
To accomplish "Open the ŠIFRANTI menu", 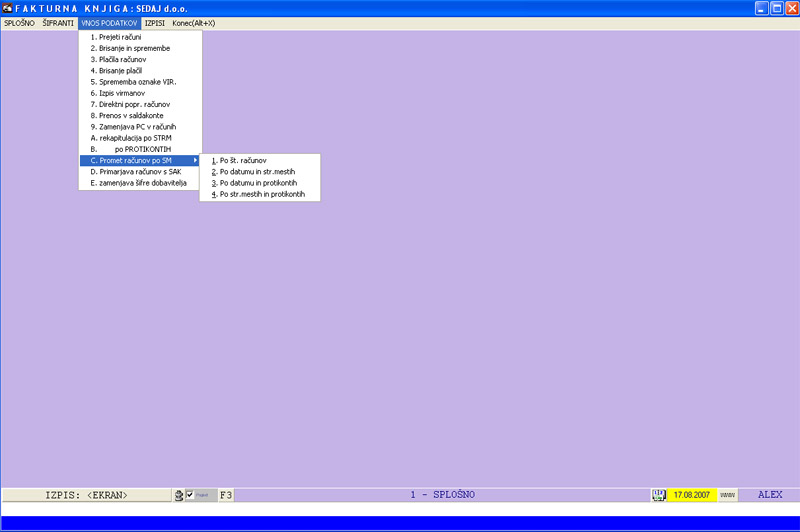I will (58, 23).
